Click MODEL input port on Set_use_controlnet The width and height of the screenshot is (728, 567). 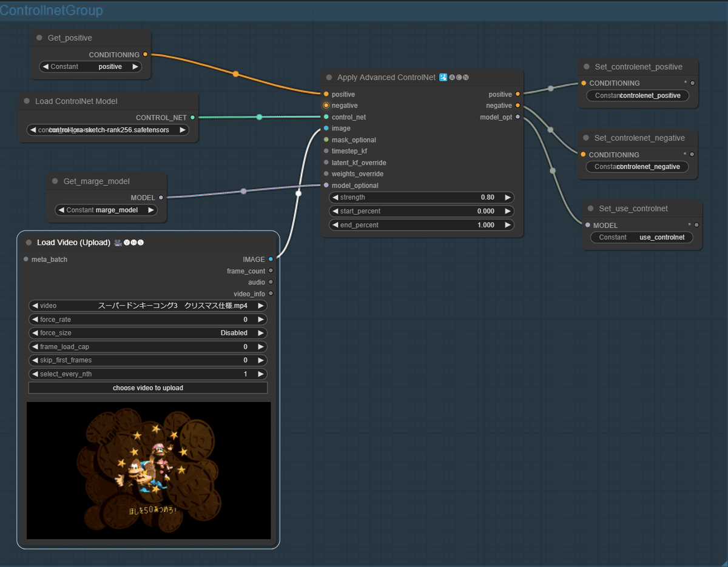click(587, 226)
